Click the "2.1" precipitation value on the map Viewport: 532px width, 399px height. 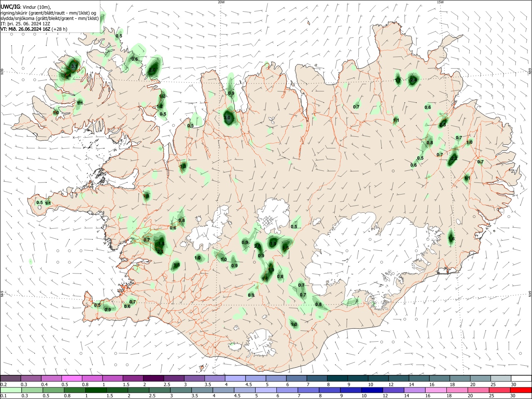pos(160,251)
